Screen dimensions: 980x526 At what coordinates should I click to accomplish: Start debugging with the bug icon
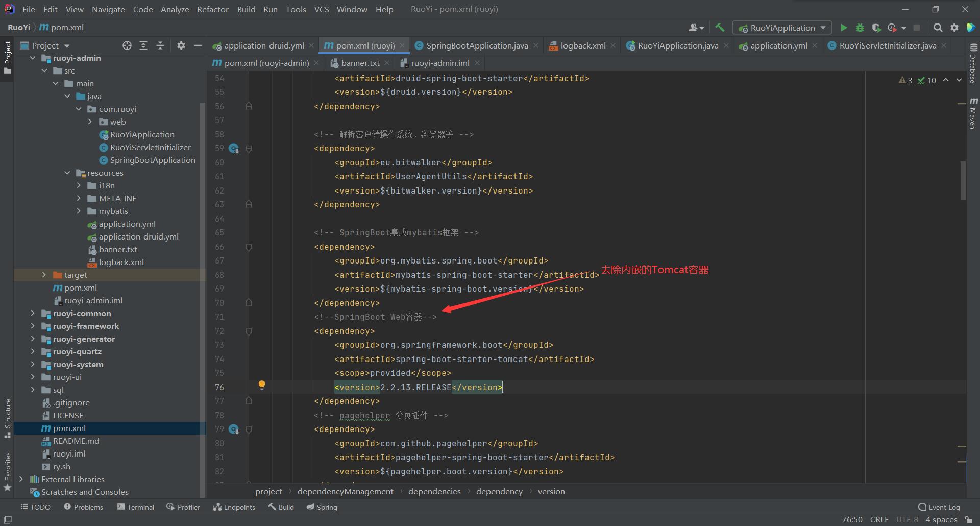click(860, 28)
